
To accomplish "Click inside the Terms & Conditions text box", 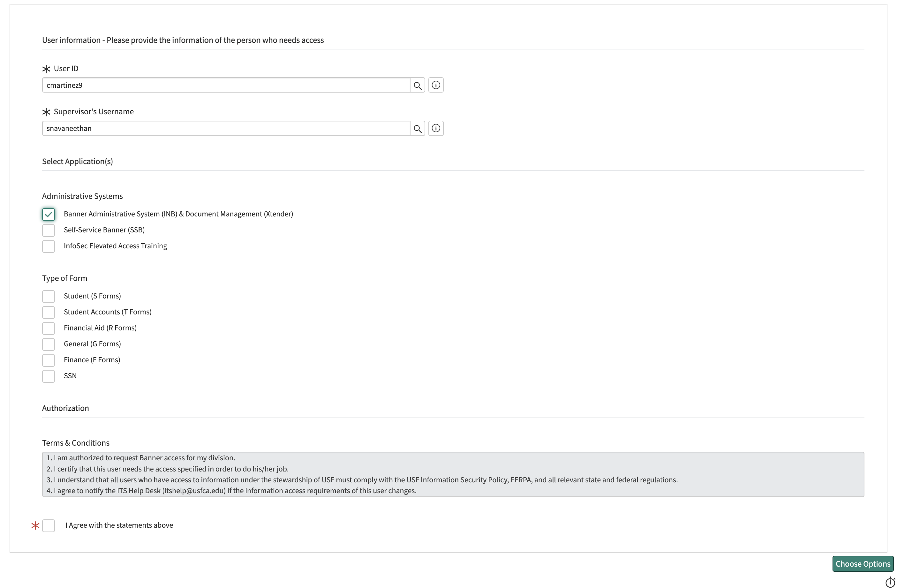I will [x=453, y=474].
